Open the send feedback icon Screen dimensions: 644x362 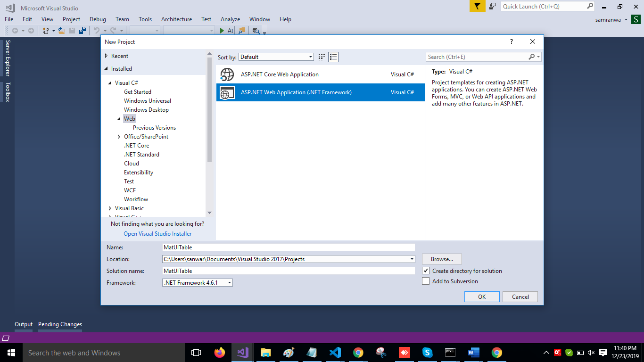click(x=493, y=6)
